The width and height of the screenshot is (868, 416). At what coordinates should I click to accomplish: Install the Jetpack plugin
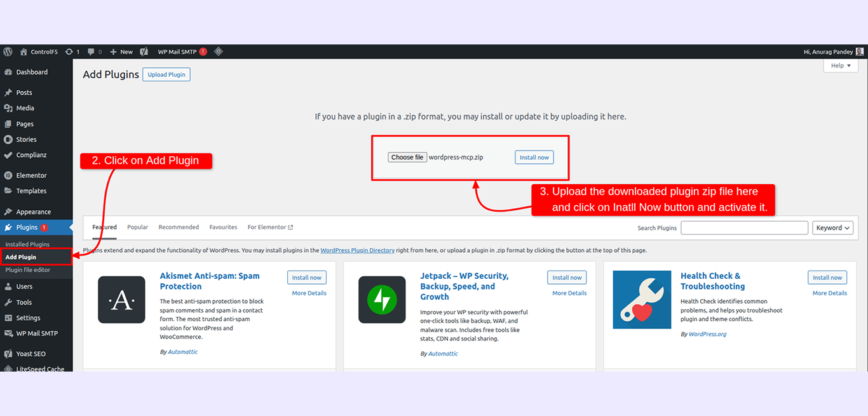(567, 278)
